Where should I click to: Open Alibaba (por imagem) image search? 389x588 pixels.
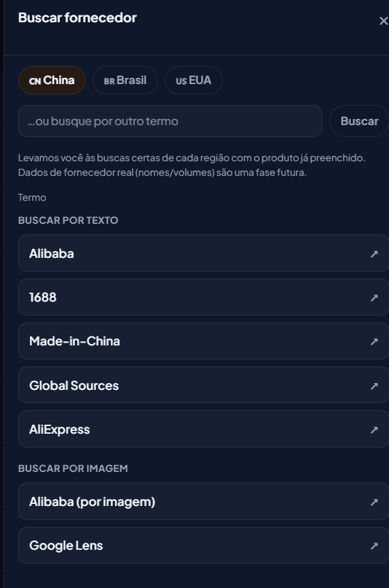203,501
